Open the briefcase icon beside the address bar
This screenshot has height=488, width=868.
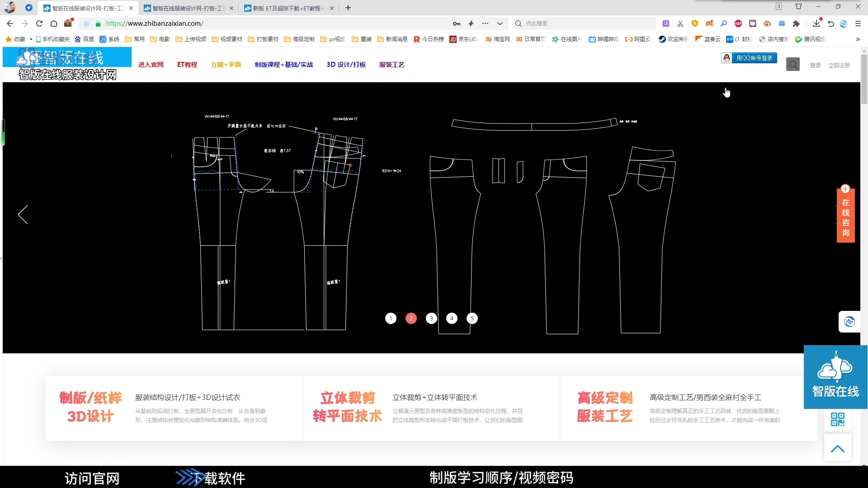68,23
